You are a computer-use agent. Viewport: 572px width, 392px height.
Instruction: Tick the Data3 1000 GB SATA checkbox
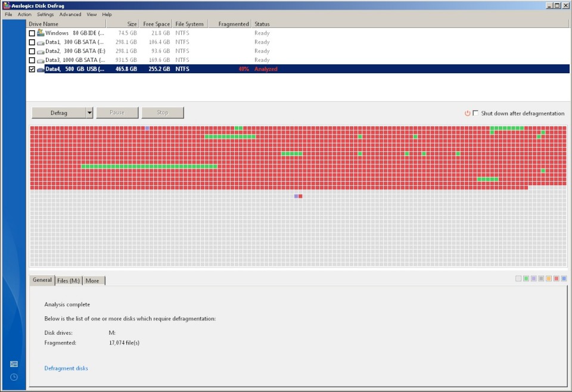tap(32, 60)
